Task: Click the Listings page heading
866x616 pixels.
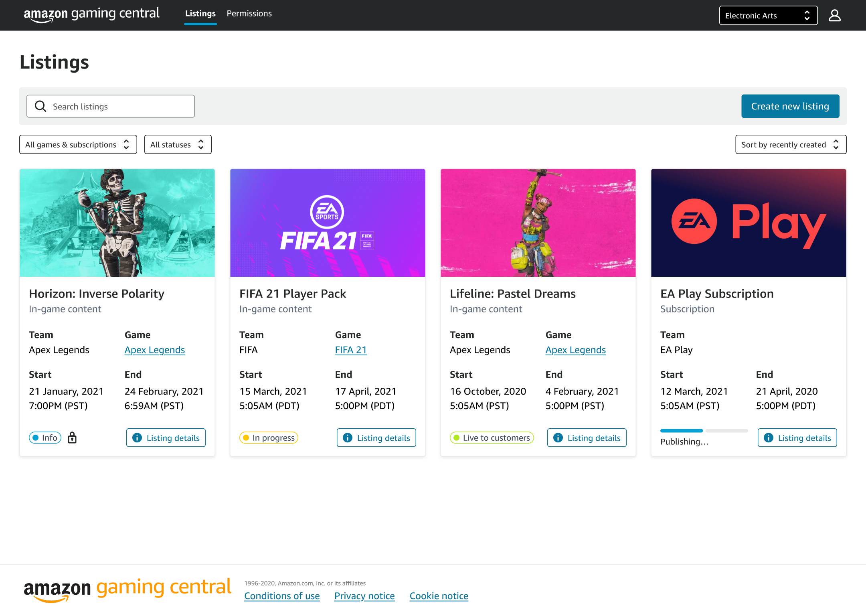Action: tap(54, 63)
